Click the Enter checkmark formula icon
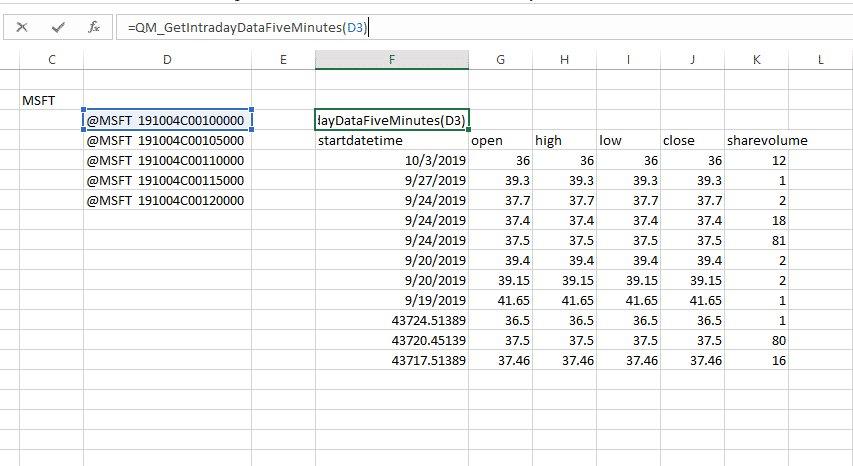Viewport: 853px width, 466px height. pyautogui.click(x=58, y=28)
